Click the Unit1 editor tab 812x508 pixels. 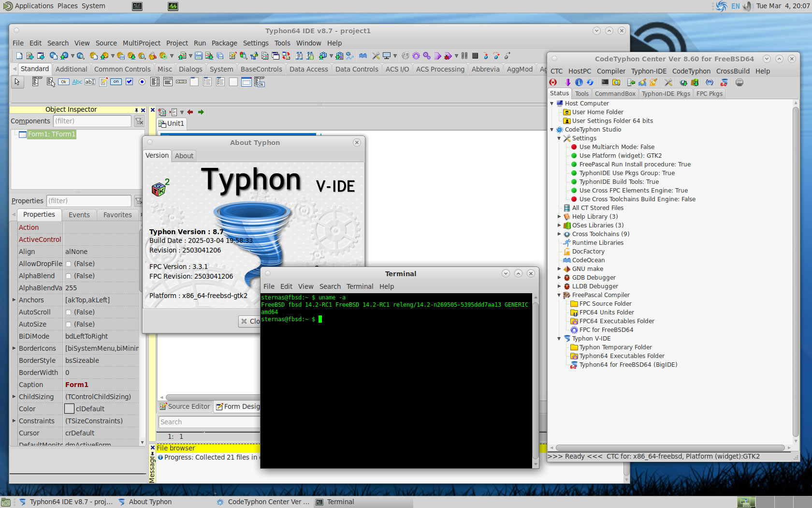[172, 123]
